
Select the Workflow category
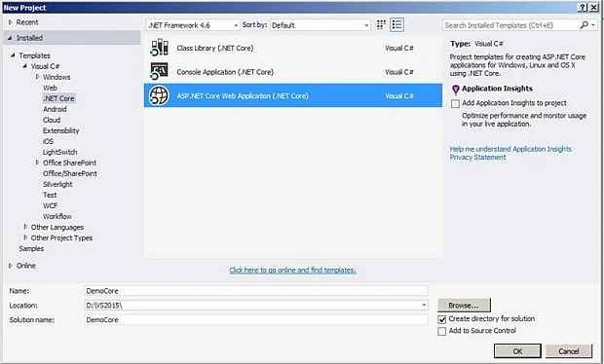pos(57,216)
